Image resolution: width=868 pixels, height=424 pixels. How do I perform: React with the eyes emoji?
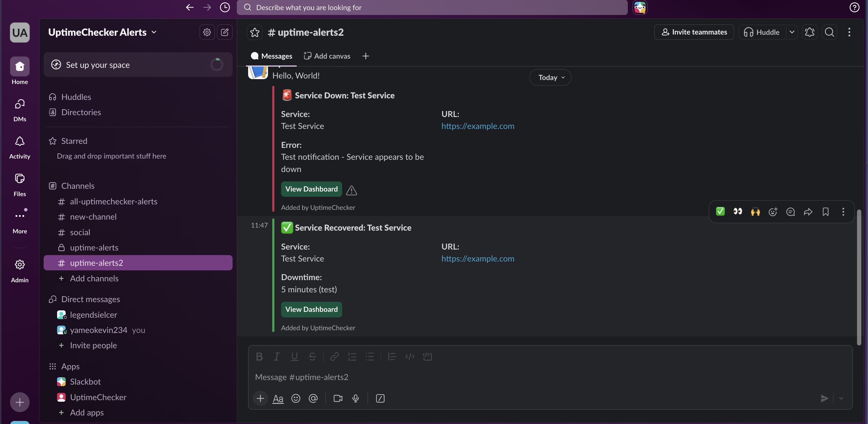pyautogui.click(x=738, y=211)
